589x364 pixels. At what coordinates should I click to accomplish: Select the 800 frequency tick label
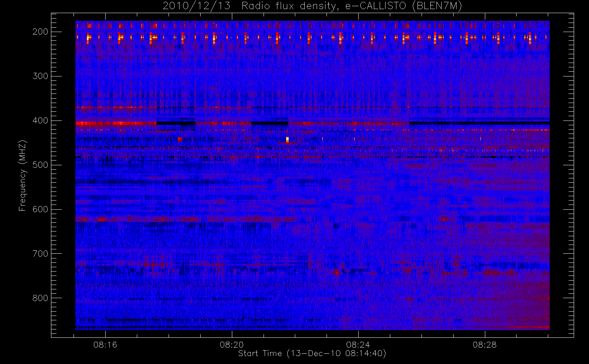pos(40,298)
